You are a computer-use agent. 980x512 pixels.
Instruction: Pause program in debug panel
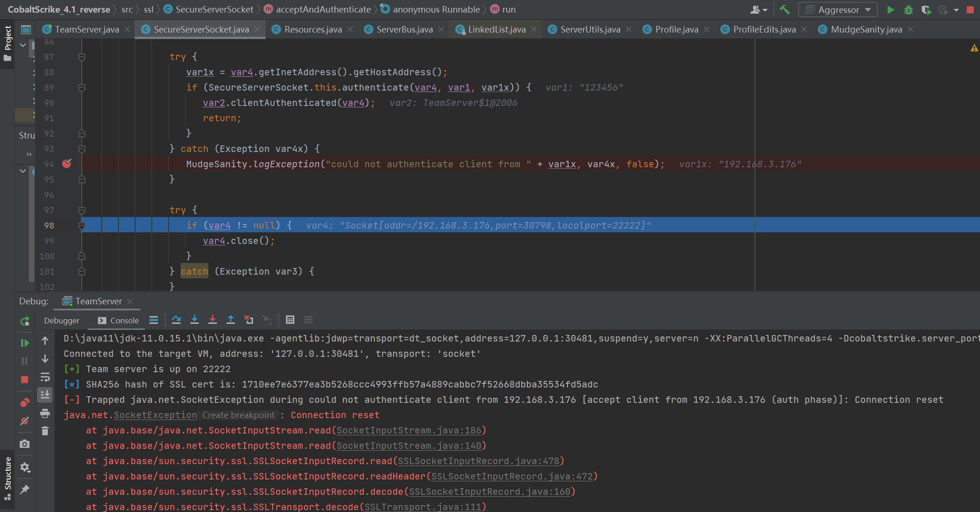point(25,361)
